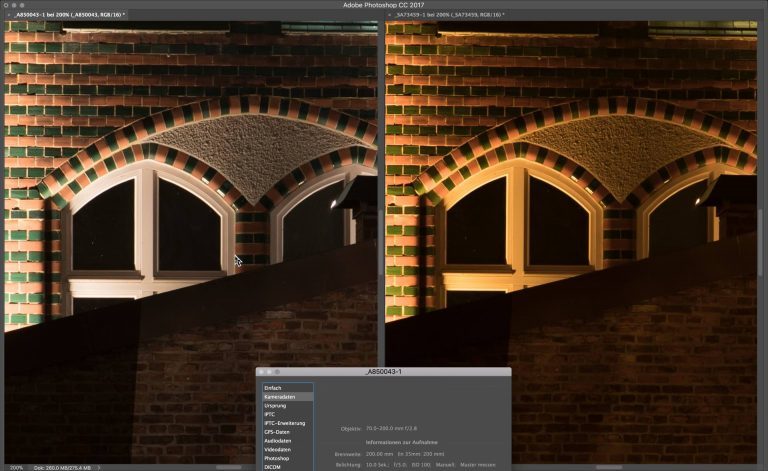Show the Videodaten section

[288, 449]
